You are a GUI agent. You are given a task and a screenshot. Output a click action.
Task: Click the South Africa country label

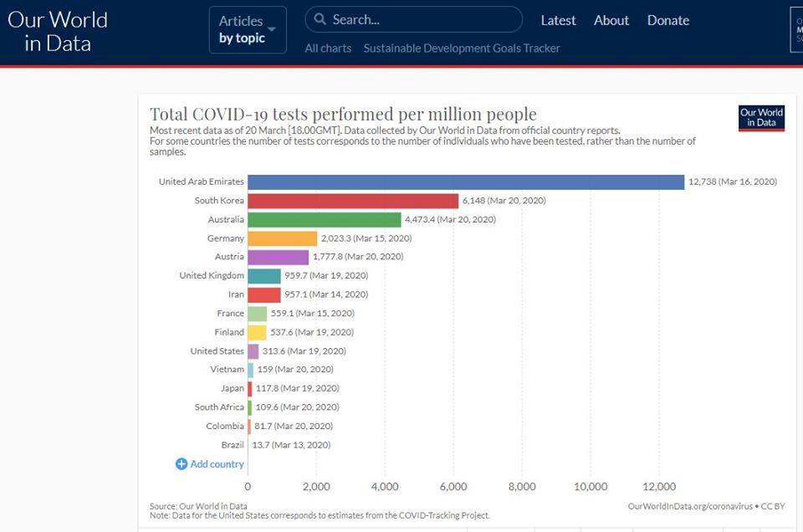pos(219,407)
